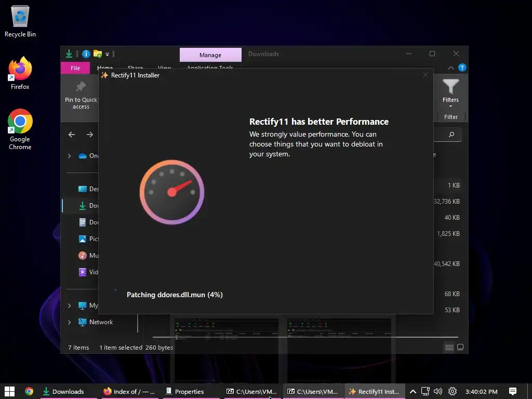Click the 32,736 KB file size cell
Viewport: 532px width, 399px height.
pos(447,202)
